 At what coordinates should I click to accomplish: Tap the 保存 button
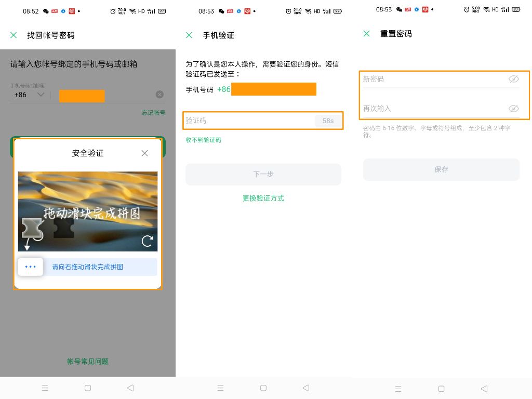pyautogui.click(x=441, y=169)
